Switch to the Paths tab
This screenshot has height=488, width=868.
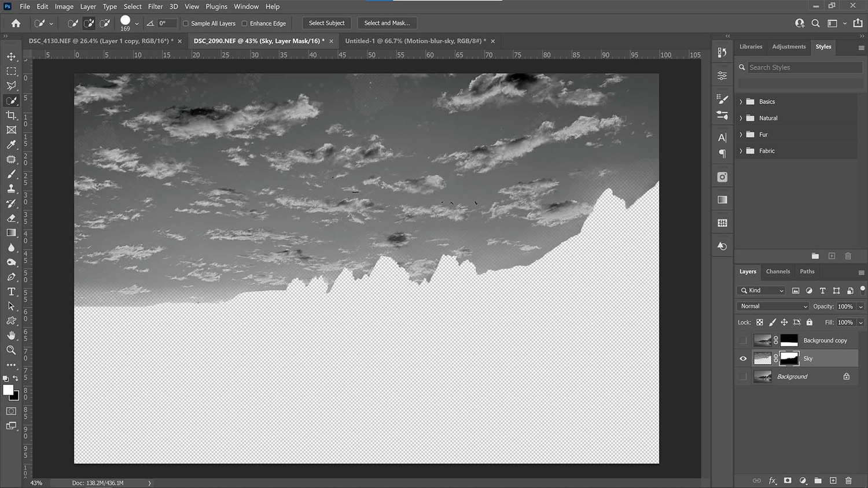tap(807, 271)
